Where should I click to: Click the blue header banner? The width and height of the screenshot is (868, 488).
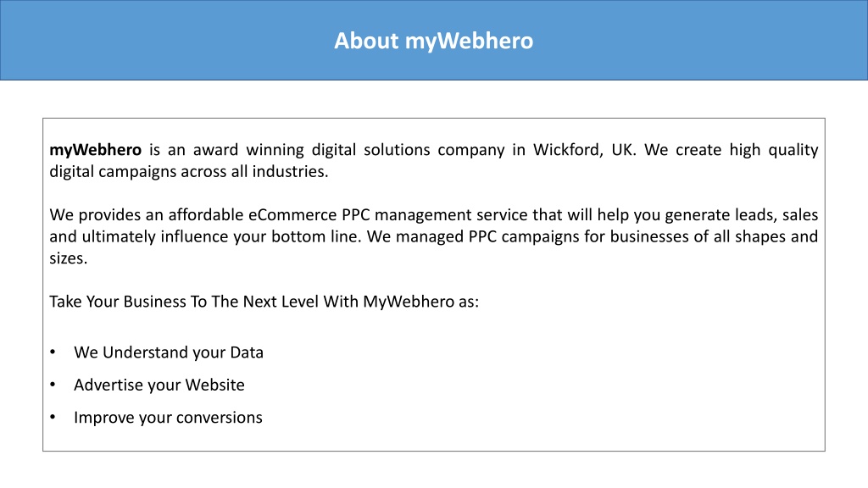click(434, 40)
